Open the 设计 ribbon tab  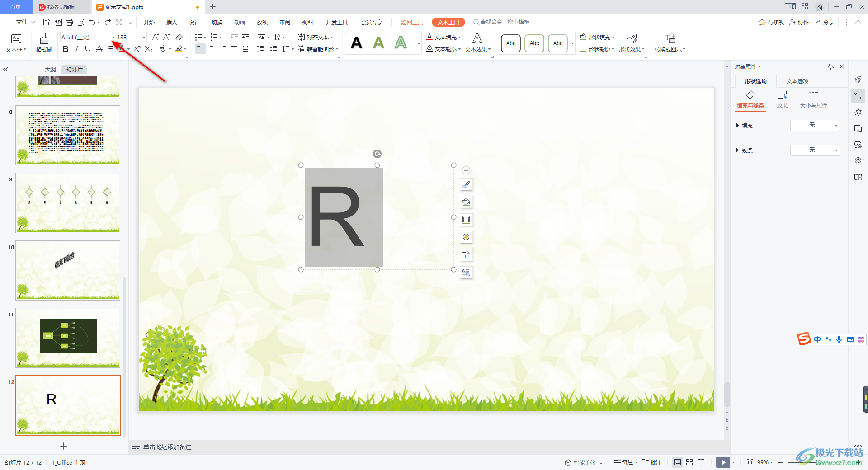tap(194, 22)
